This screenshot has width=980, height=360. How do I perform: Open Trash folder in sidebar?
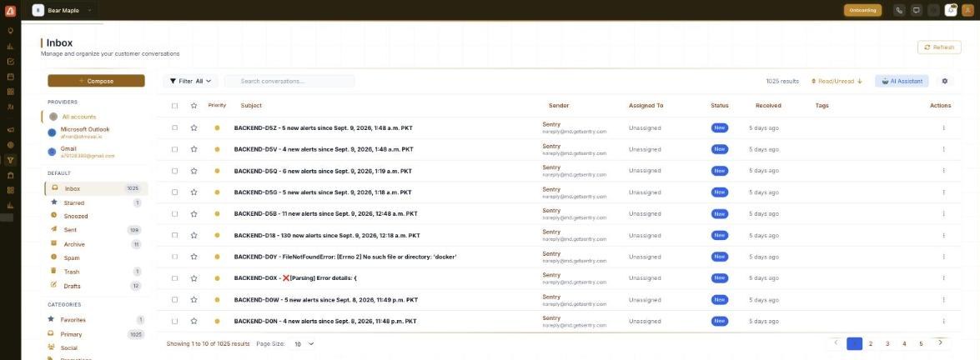point(94,272)
